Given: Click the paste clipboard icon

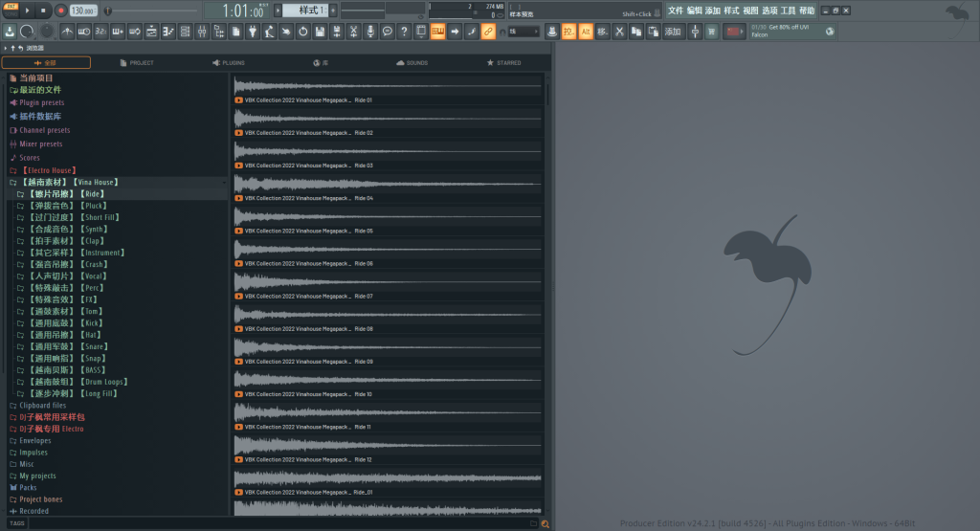Looking at the screenshot, I should tap(653, 32).
